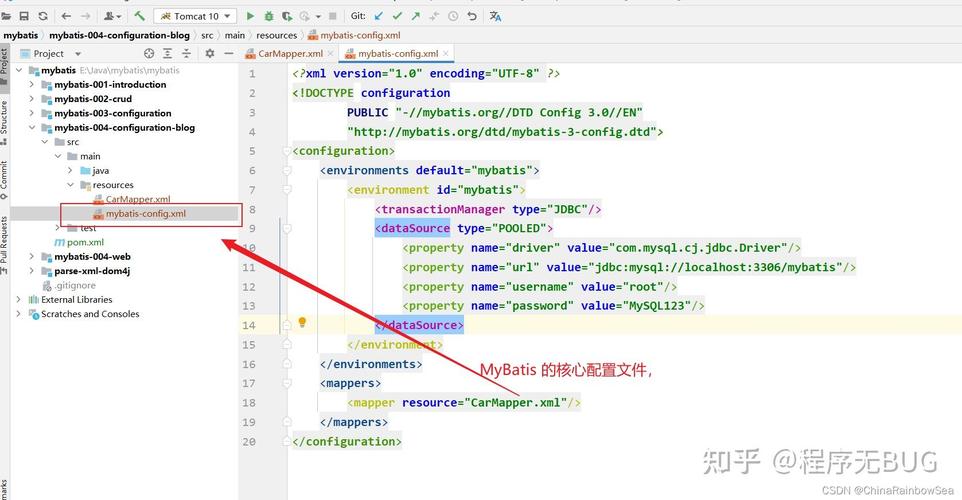Click the Translate icon in toolbar
962x500 pixels.
point(495,16)
